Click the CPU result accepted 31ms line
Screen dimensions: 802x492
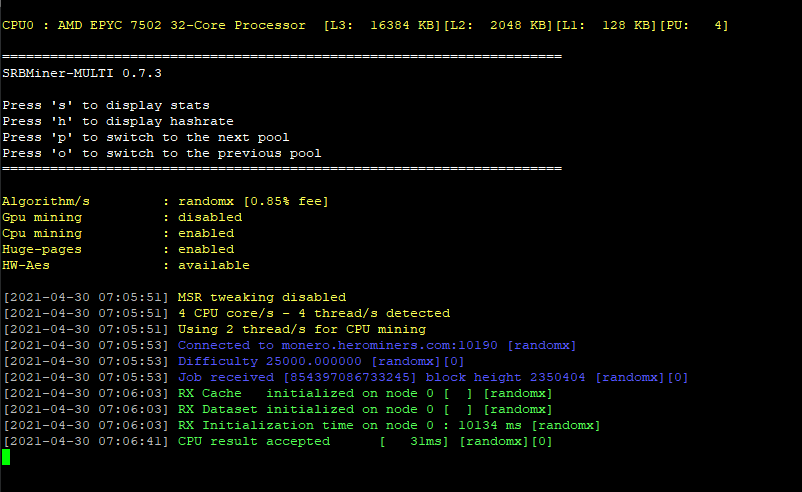point(278,441)
